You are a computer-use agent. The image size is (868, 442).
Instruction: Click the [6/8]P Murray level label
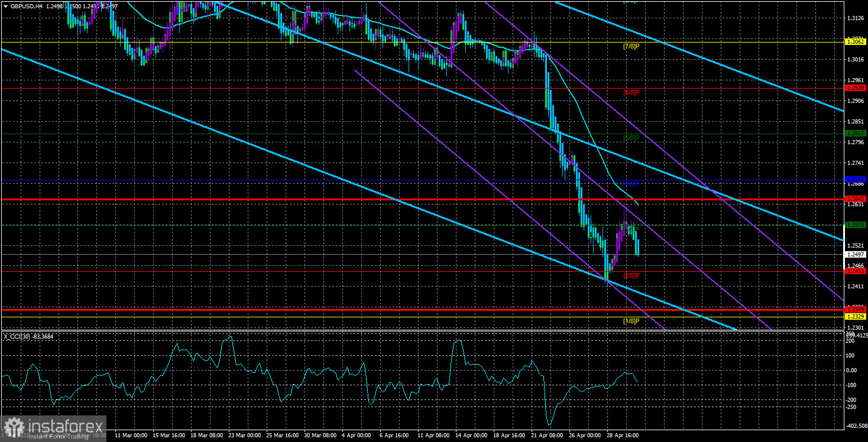pyautogui.click(x=631, y=92)
